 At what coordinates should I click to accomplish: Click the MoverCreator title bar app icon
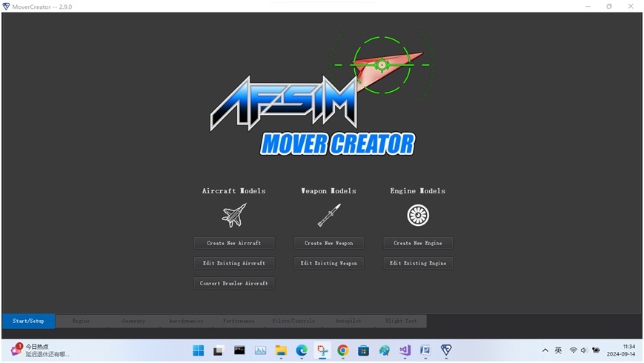6,7
